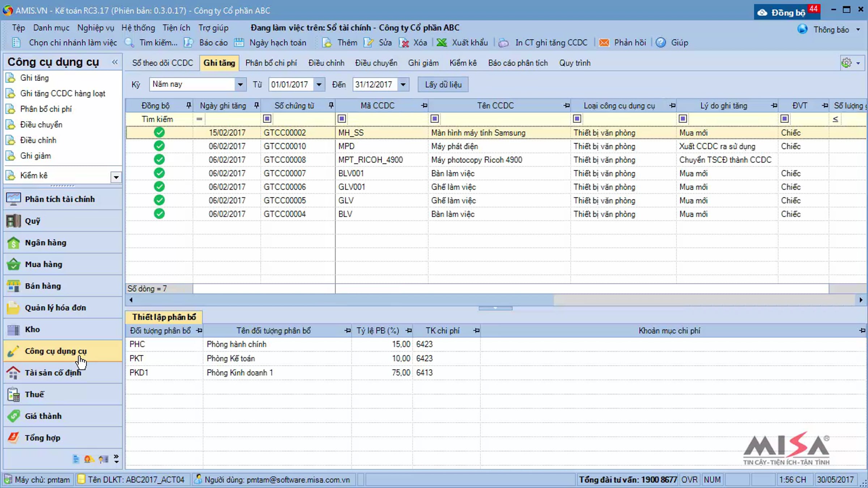
Task: Toggle filter operator for Số chứng từ column
Action: click(267, 119)
